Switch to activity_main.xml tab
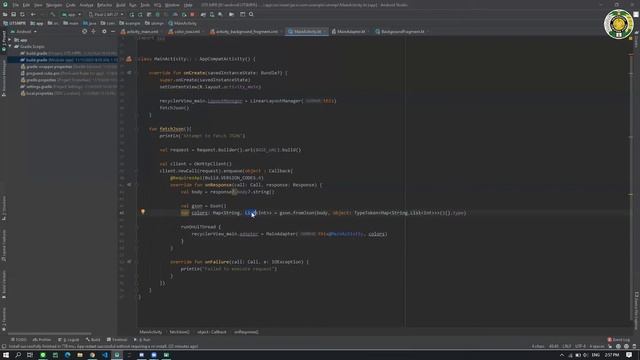The image size is (640, 360). (x=140, y=31)
